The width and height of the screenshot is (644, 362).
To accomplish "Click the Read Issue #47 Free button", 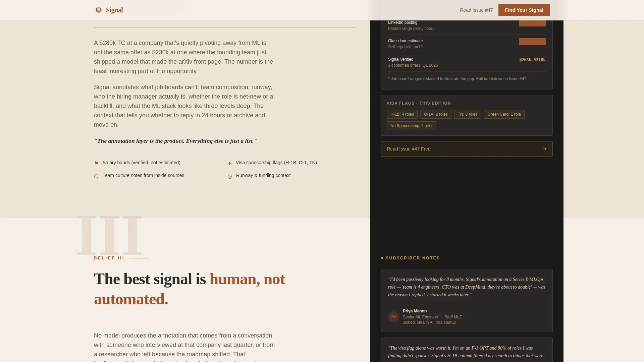I will [467, 149].
